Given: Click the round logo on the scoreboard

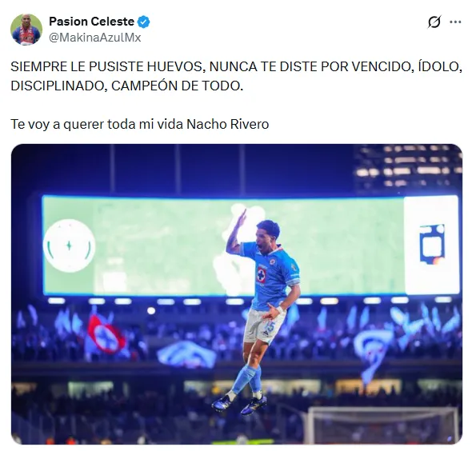Looking at the screenshot, I should tap(70, 245).
